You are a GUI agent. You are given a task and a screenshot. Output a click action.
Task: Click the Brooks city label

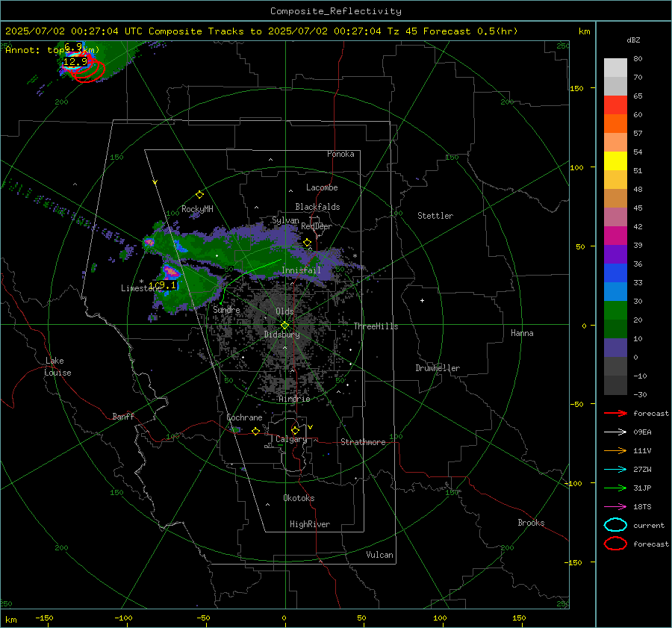tap(531, 523)
